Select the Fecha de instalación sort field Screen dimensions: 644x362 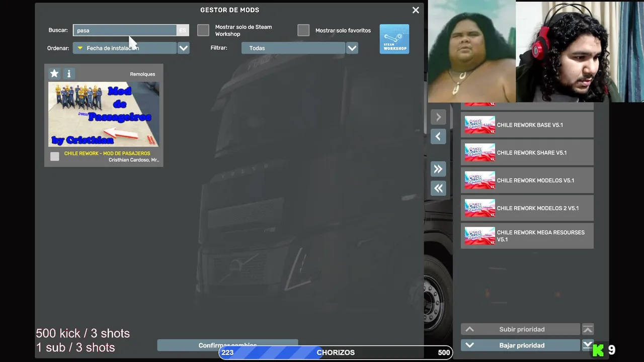click(x=125, y=48)
